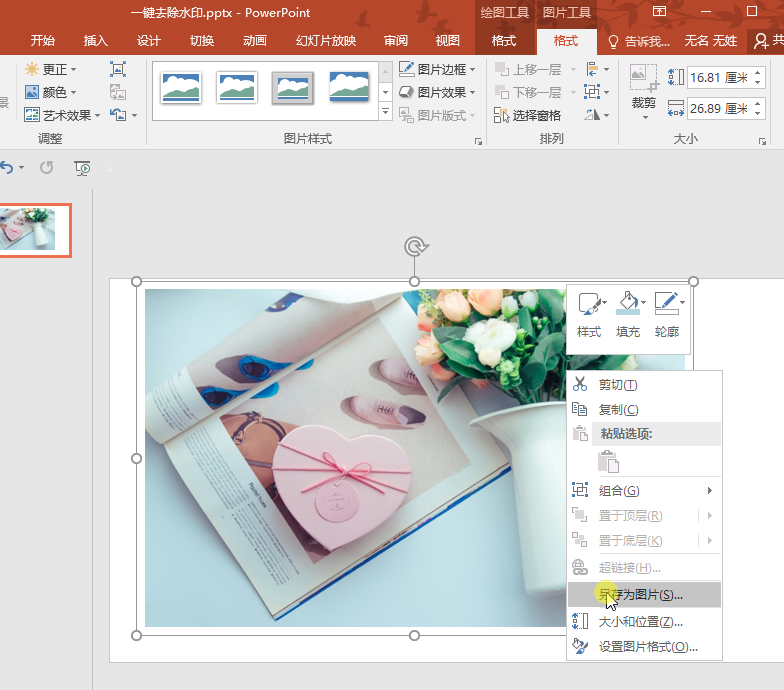Click the redo icon in quick access toolbar
Screen dimensions: 784x690
(x=46, y=168)
